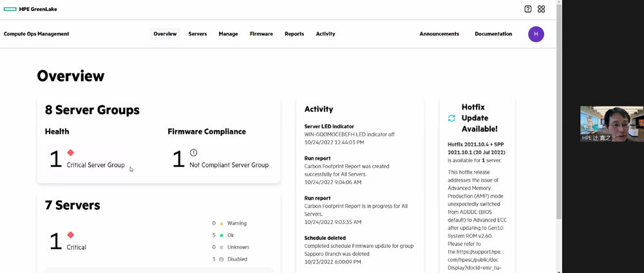This screenshot has width=644, height=273.
Task: Click the green Ok status dot
Action: [x=222, y=236]
